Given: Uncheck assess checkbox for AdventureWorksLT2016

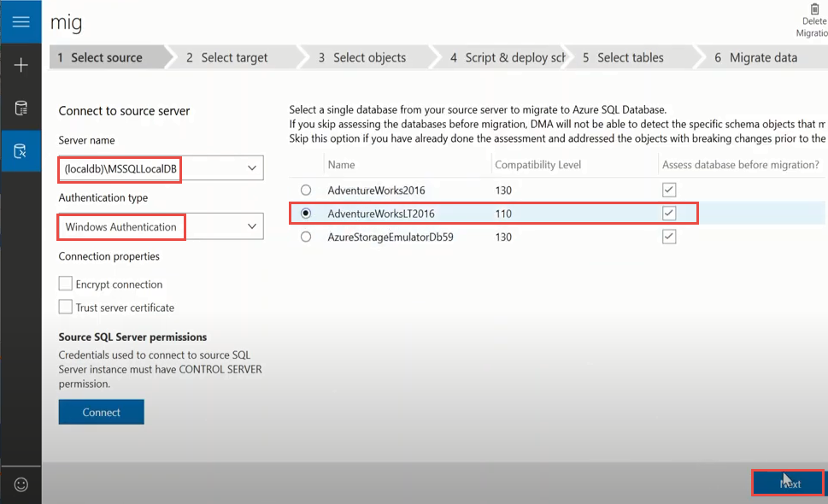Looking at the screenshot, I should tap(669, 213).
